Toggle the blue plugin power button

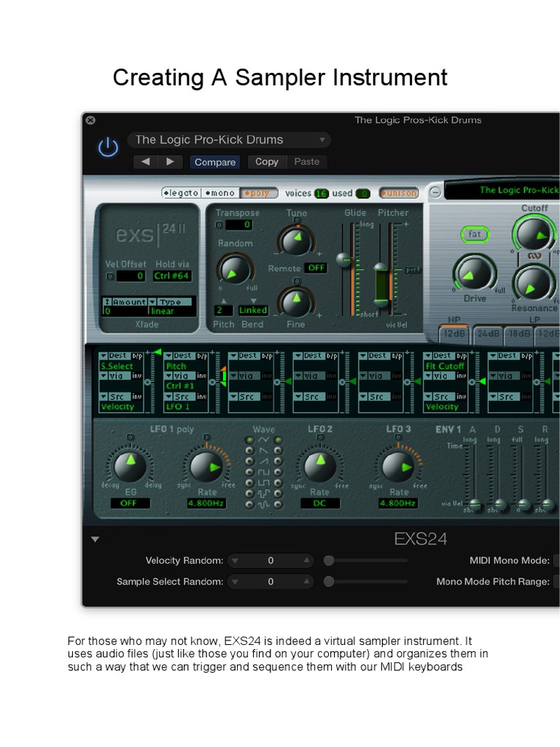click(x=108, y=147)
